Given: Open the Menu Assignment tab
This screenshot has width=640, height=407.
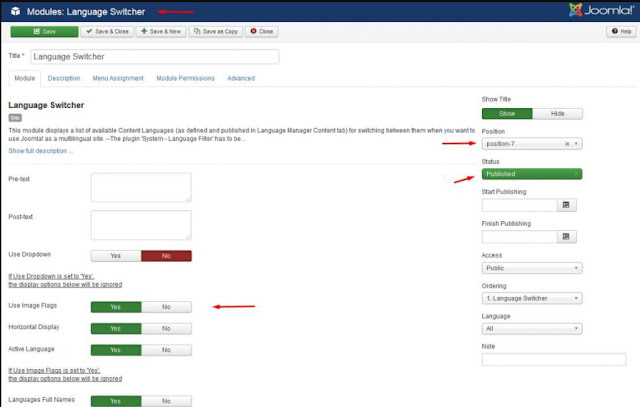Looking at the screenshot, I should pyautogui.click(x=118, y=78).
